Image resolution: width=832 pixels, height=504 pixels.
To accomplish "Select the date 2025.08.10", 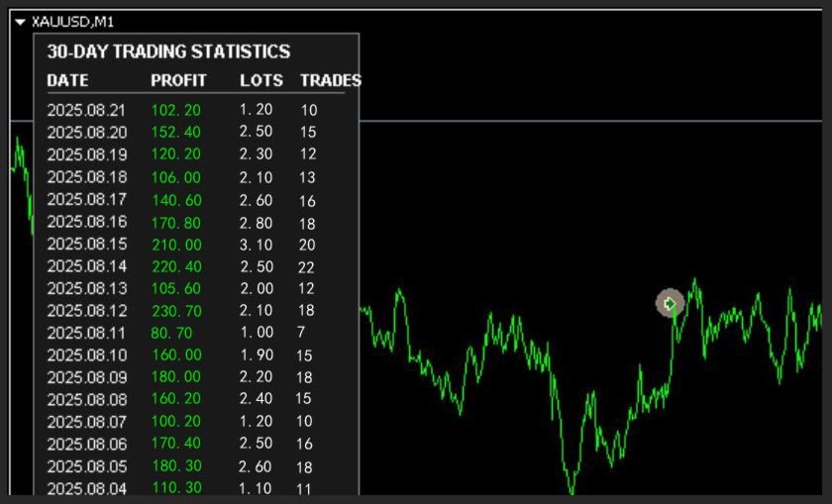I will click(87, 355).
